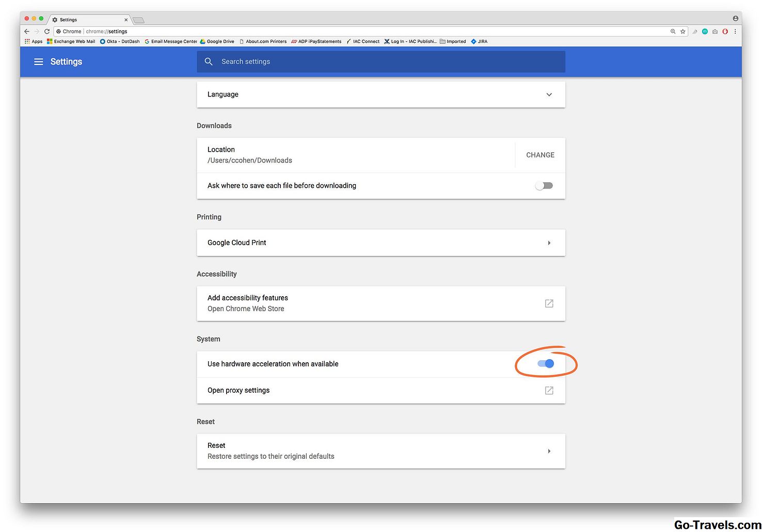Open the Settings hamburger menu

tap(38, 62)
